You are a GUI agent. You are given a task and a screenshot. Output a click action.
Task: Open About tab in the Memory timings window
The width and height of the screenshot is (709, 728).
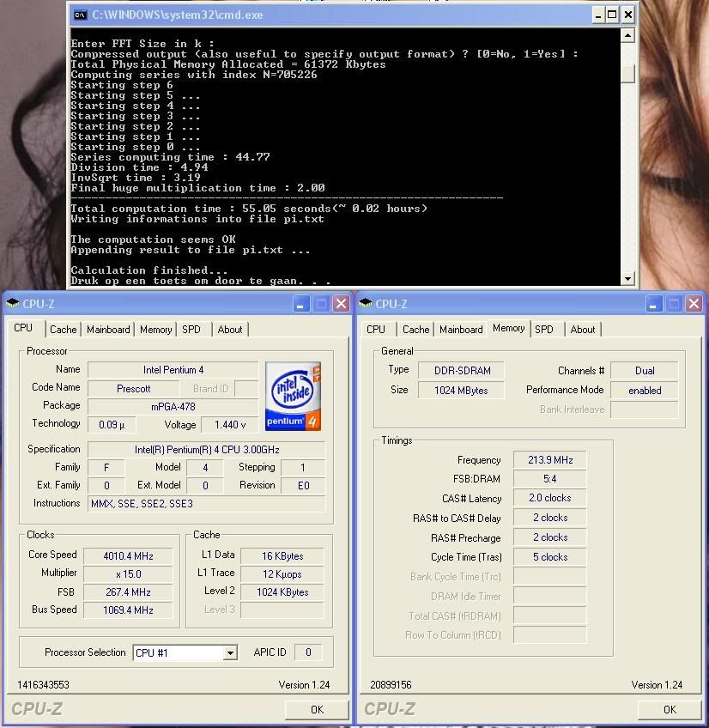pyautogui.click(x=583, y=330)
